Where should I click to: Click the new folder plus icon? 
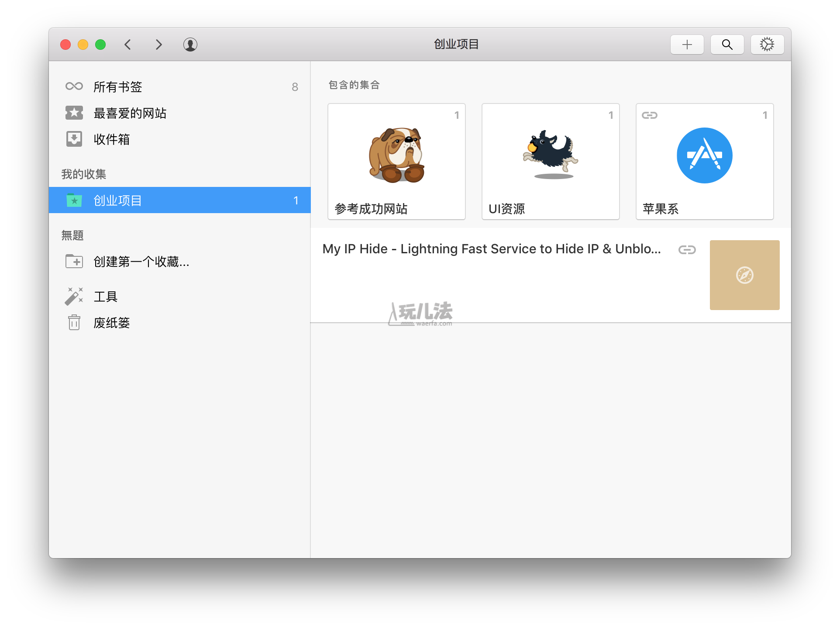[x=74, y=261]
